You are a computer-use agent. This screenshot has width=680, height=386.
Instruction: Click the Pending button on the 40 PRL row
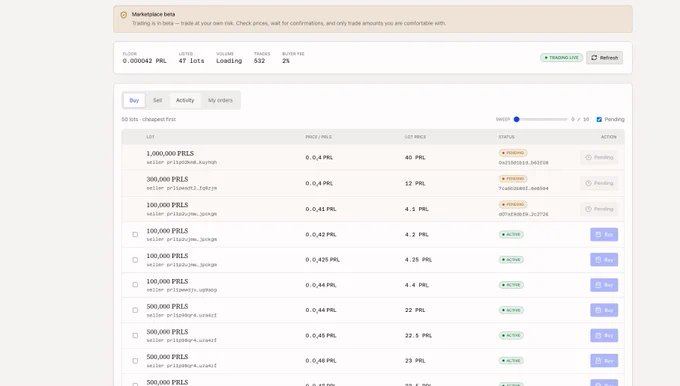(x=599, y=157)
